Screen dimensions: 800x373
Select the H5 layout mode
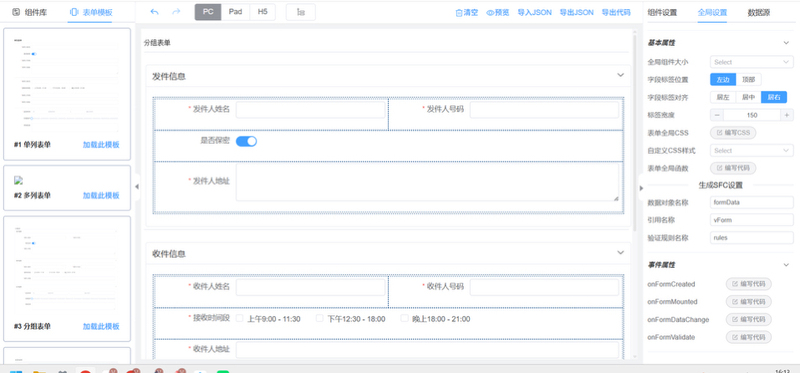tap(262, 12)
